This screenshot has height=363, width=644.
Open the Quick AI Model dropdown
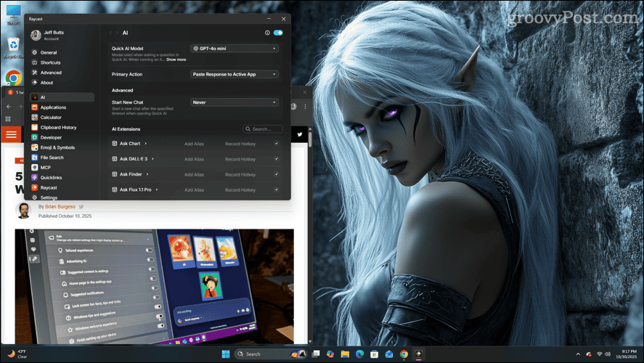(235, 49)
